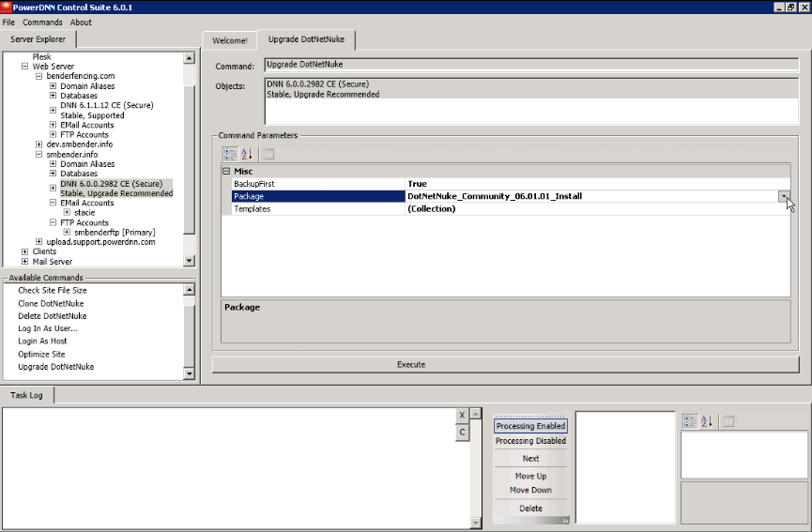The height and width of the screenshot is (532, 812).
Task: Select the Task Log tab
Action: coord(26,395)
